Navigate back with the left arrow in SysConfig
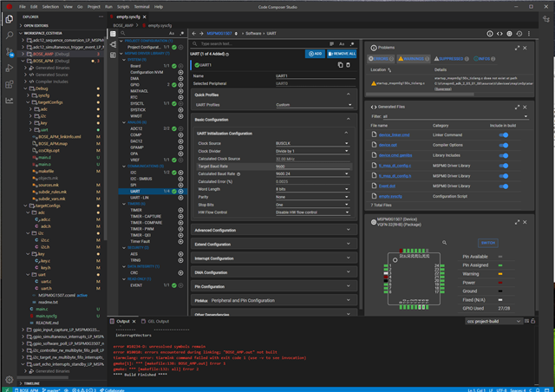Screen dimensions: 555x392 click(194, 33)
